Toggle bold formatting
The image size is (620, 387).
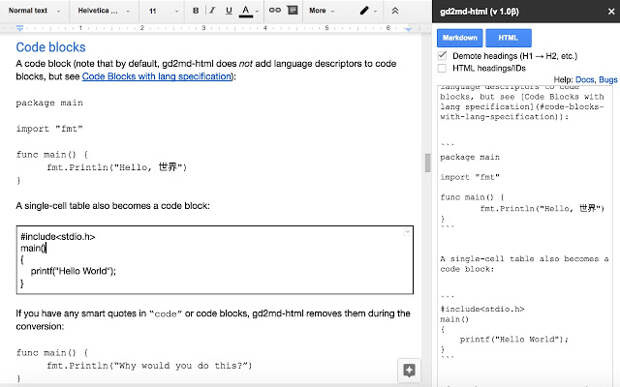195,11
